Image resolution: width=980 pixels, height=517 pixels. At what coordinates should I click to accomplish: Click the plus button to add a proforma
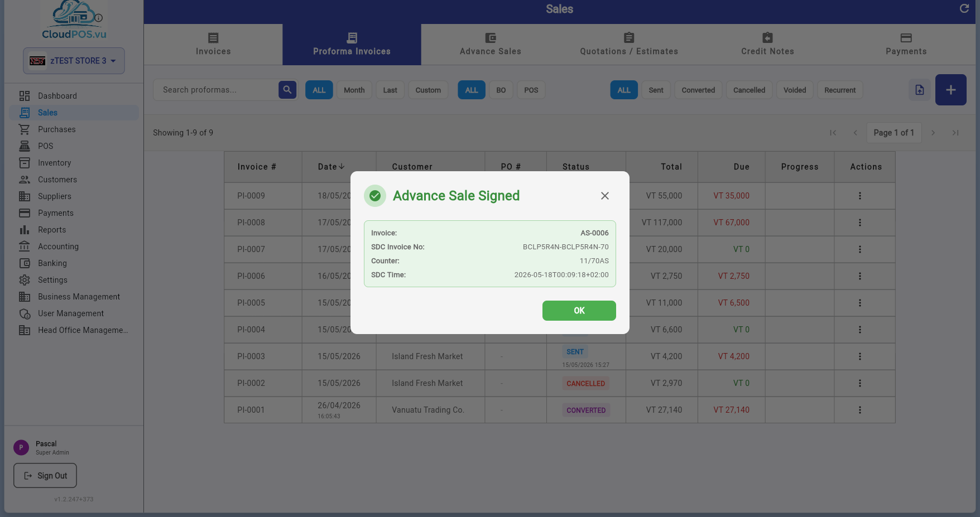click(950, 90)
